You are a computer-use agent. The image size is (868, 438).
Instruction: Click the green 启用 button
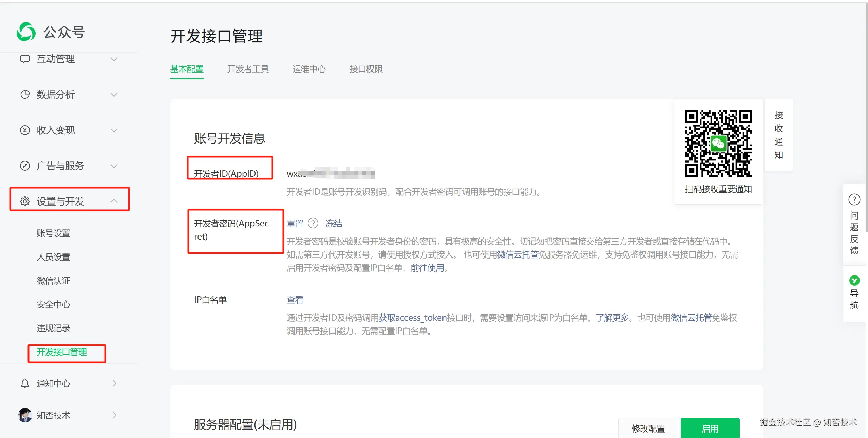(x=710, y=429)
